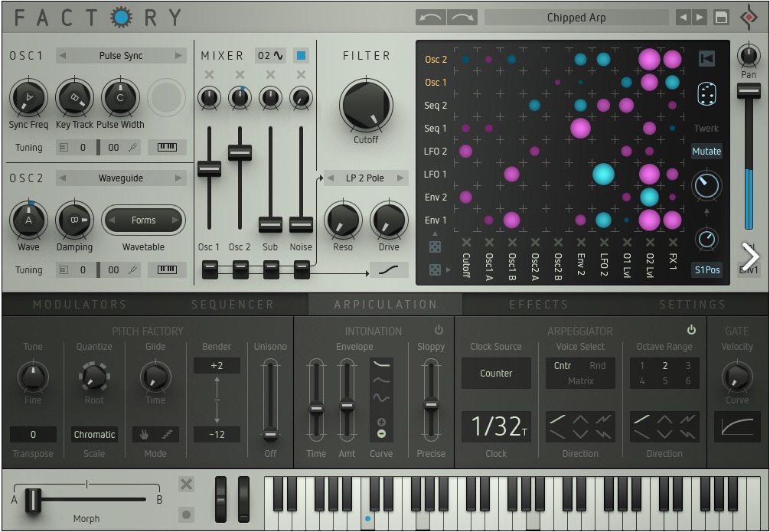Screen dimensions: 770x532
Task: Switch to the SEQUENCER tab
Action: (233, 304)
